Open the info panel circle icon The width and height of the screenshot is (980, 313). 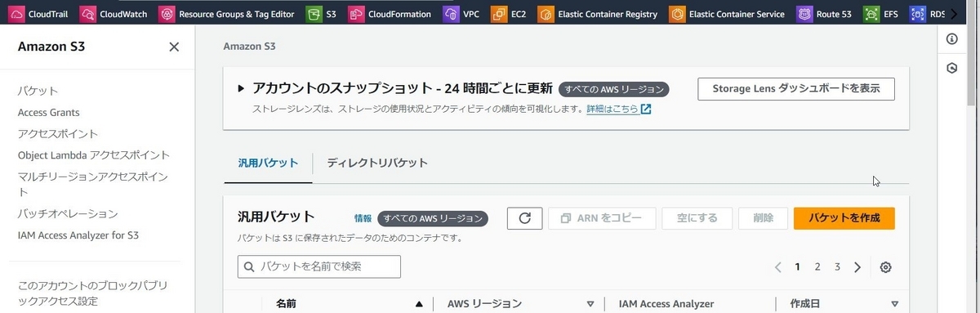[951, 38]
